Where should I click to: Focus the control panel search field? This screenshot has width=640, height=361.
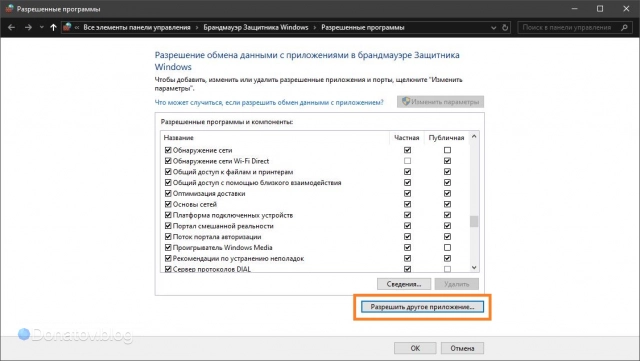(x=575, y=27)
